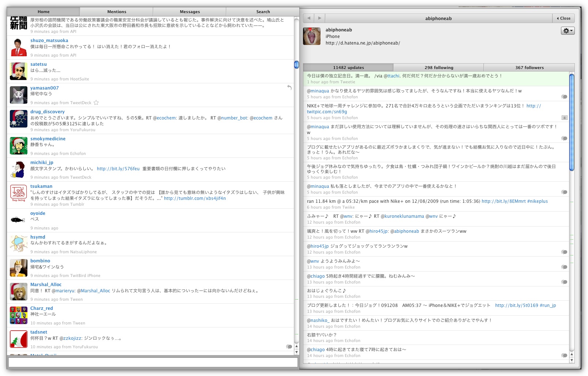Open the d.hatena.ne.jp/abiphoneab profile URL
Viewport: 588px width, 376px height.
click(x=363, y=43)
